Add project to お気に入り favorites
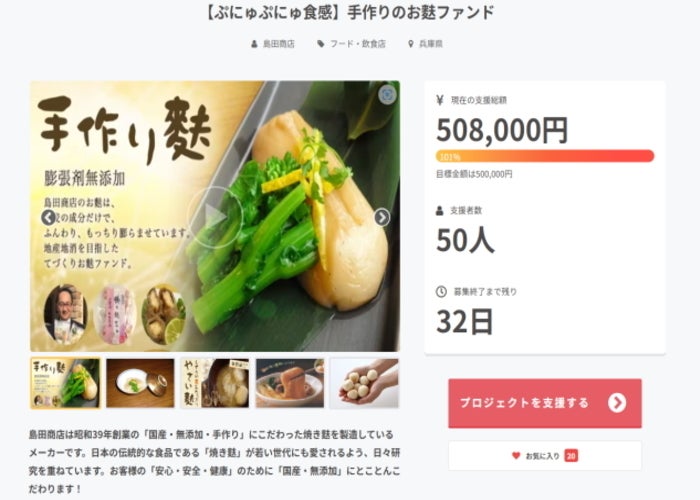Viewport: 700px width, 500px height. point(545,455)
